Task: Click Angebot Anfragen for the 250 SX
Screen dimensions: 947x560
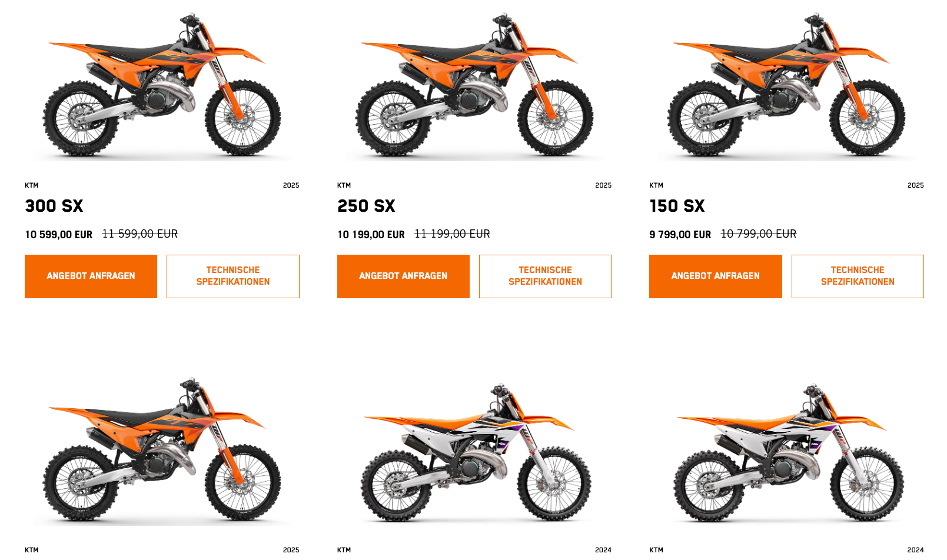Action: point(403,276)
